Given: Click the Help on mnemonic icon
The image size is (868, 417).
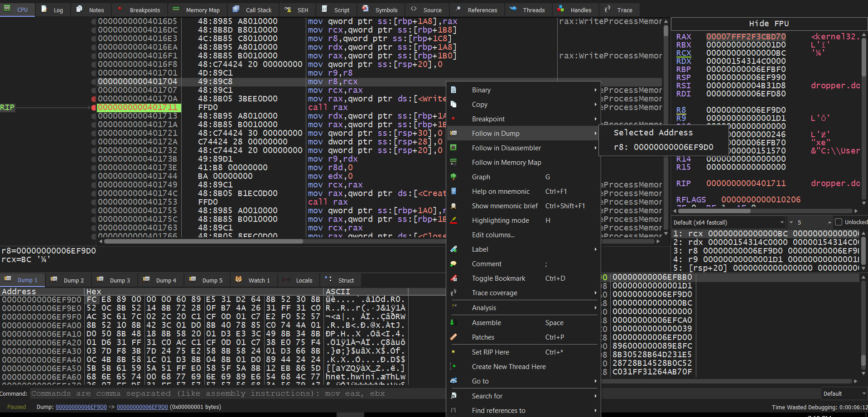Looking at the screenshot, I should point(453,192).
